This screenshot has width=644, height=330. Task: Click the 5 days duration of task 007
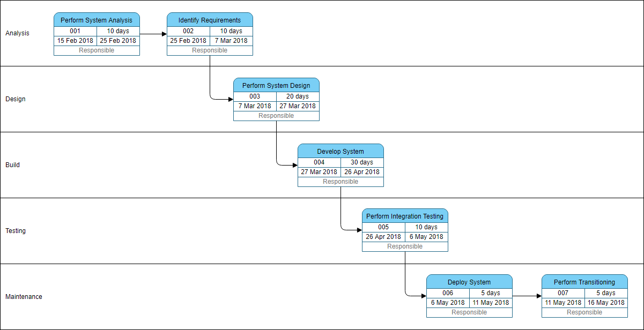[606, 293]
